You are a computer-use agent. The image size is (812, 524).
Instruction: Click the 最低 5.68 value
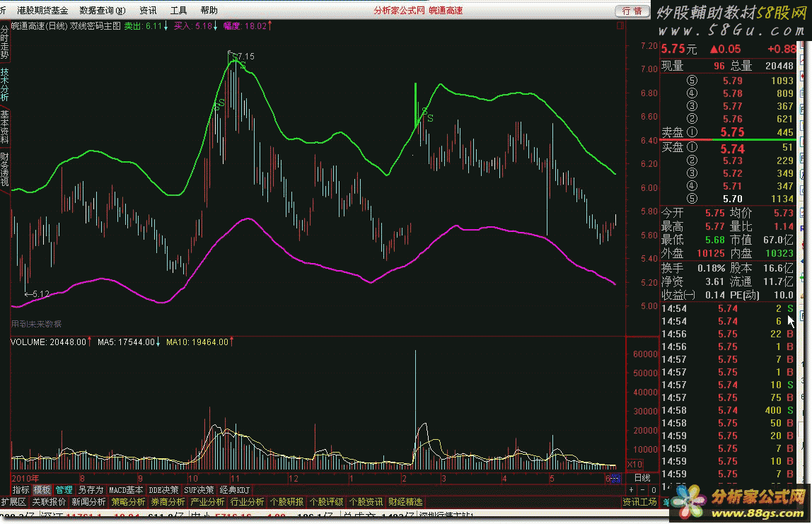pos(714,240)
